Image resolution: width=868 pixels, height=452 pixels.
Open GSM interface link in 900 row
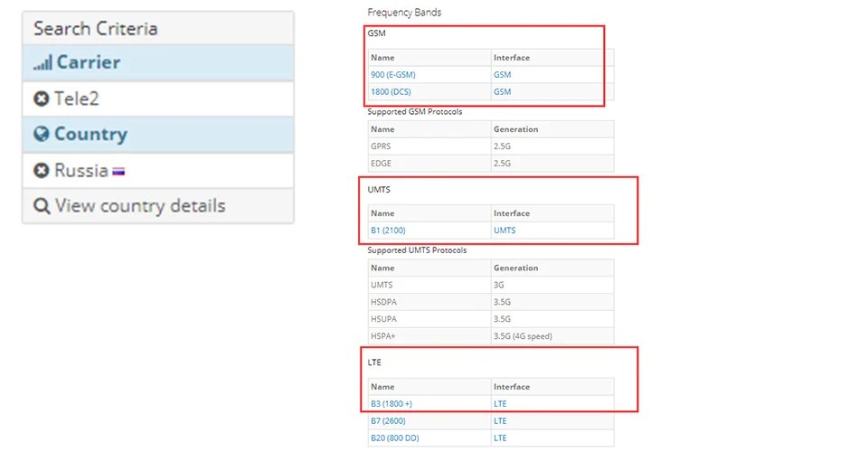point(502,75)
